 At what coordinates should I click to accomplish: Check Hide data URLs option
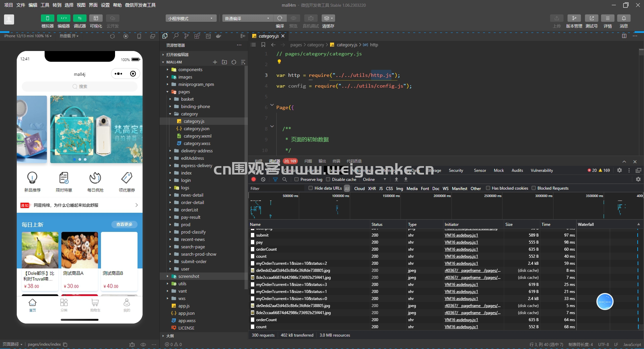[311, 188]
